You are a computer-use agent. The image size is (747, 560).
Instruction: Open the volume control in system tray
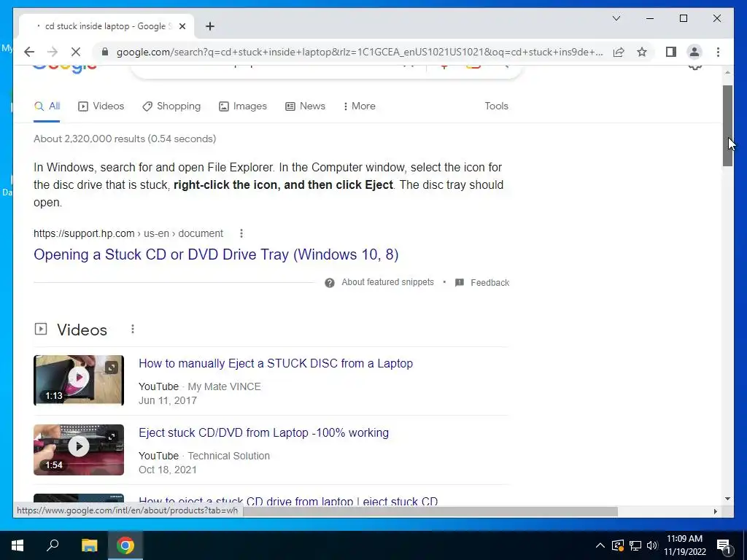coord(652,545)
